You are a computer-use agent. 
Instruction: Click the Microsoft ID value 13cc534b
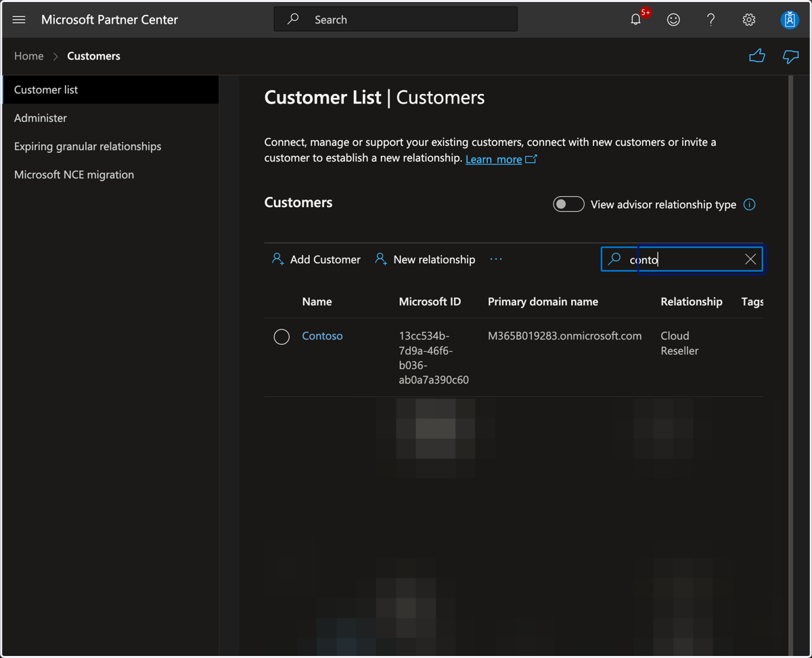tap(434, 358)
